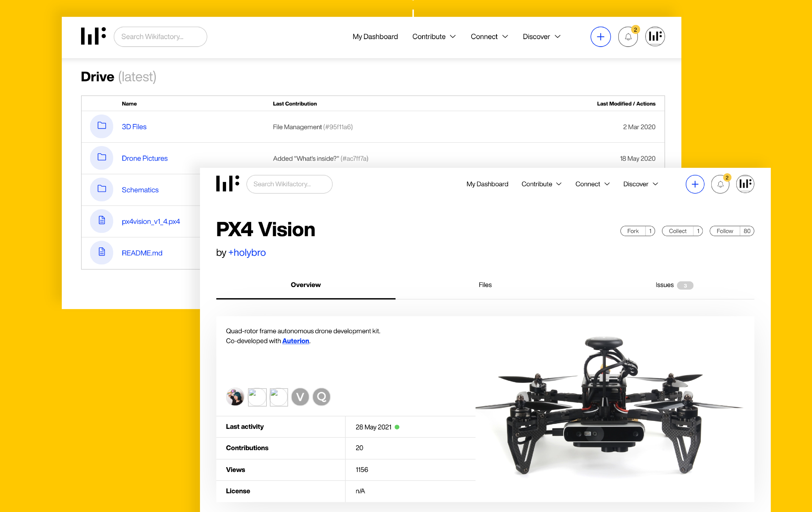The image size is (812, 512).
Task: Open the Auterion link
Action: click(x=295, y=341)
